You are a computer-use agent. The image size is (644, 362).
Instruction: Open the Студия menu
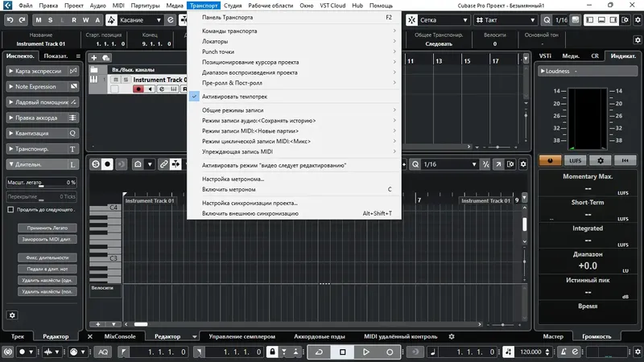[233, 6]
